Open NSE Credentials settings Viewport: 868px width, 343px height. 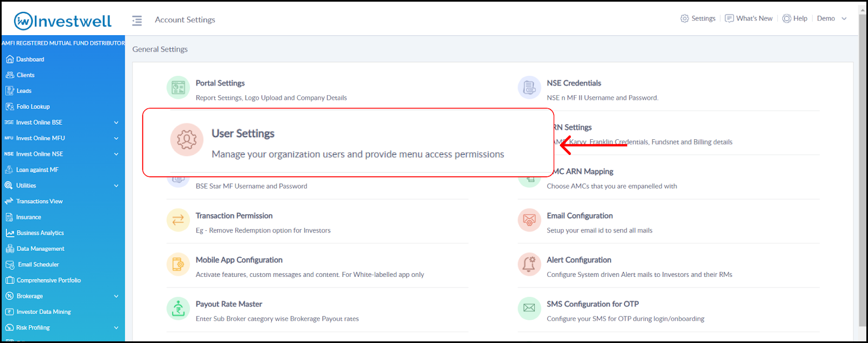click(574, 83)
